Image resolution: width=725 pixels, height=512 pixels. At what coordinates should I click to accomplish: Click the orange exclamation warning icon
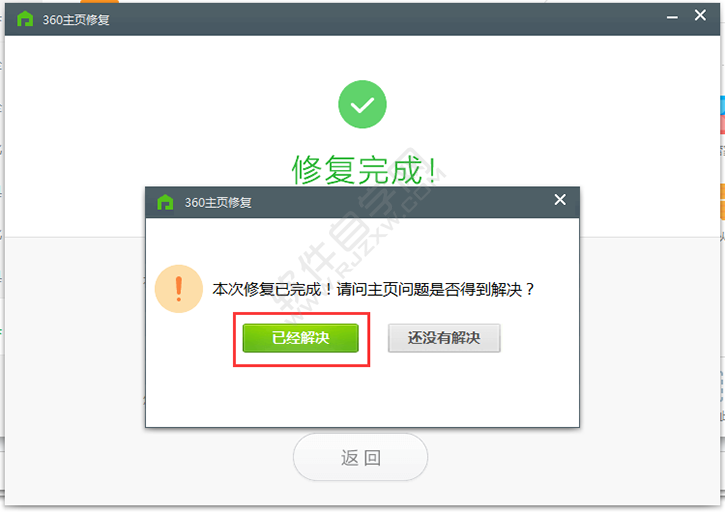click(178, 289)
